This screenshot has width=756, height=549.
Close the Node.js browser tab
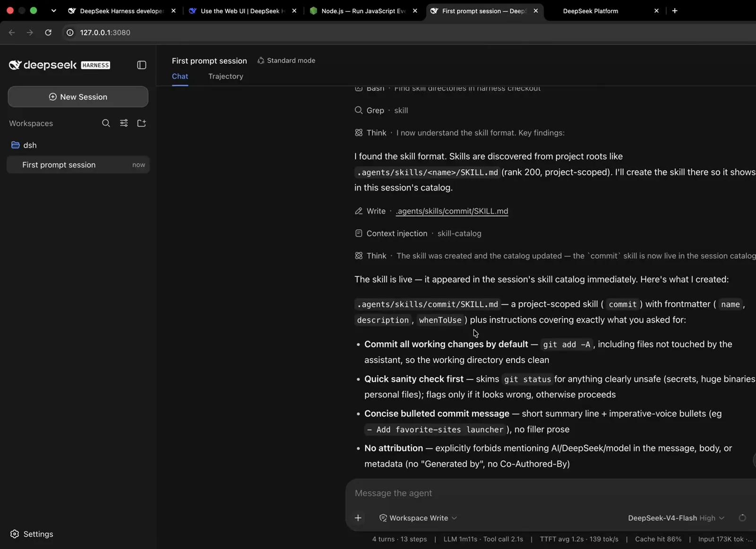pyautogui.click(x=415, y=11)
